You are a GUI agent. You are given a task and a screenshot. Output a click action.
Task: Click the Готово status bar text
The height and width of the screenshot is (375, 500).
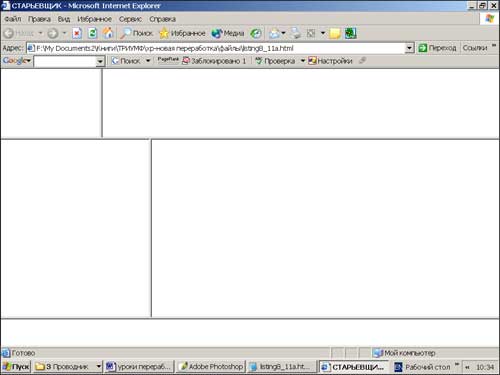point(23,353)
